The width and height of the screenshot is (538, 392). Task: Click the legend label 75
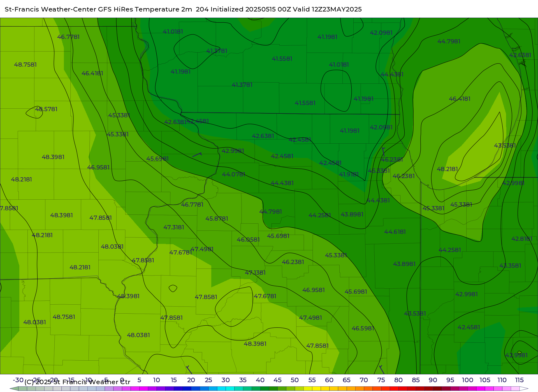point(381,380)
